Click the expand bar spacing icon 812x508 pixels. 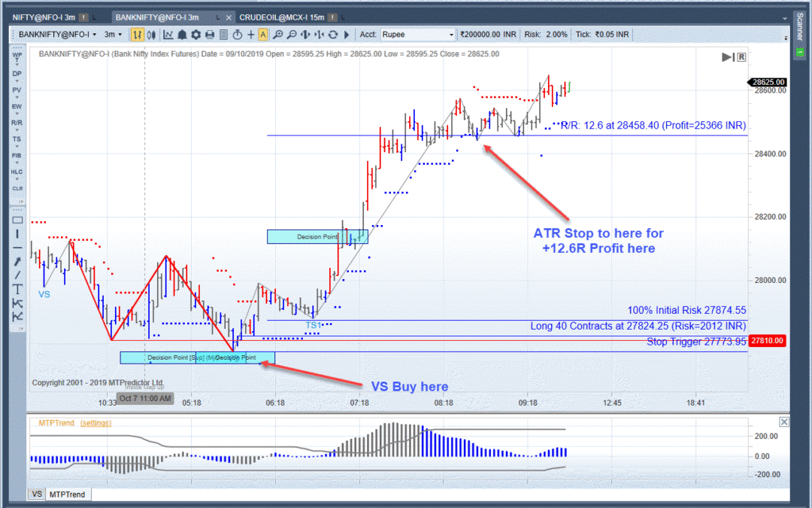[305, 35]
